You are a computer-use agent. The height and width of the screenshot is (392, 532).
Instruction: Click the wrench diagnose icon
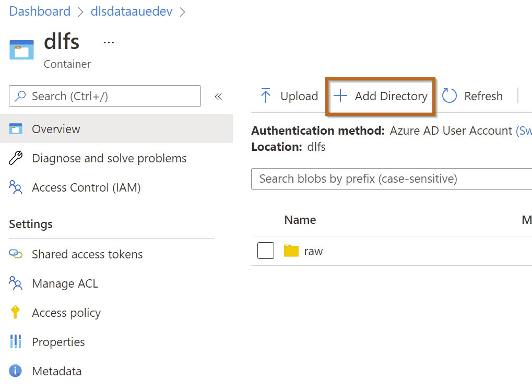(16, 158)
